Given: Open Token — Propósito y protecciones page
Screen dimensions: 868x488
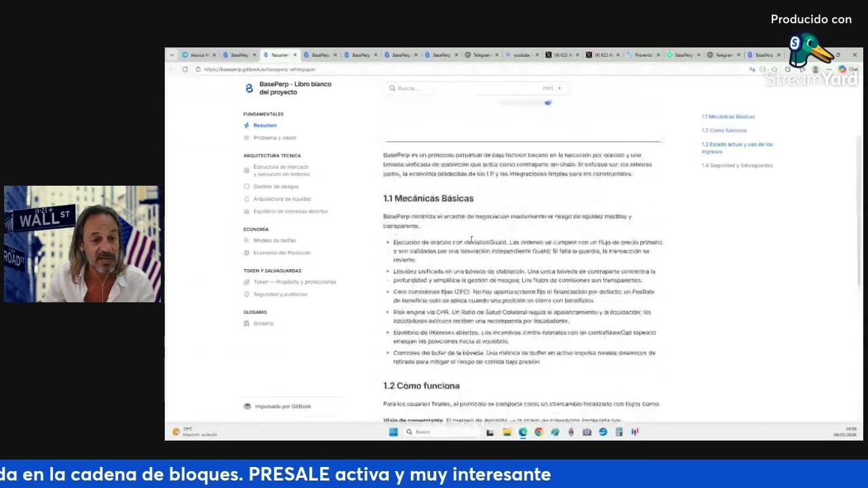Looking at the screenshot, I should point(295,282).
